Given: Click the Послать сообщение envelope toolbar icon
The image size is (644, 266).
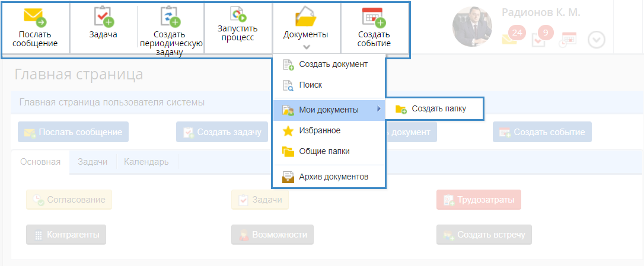Looking at the screenshot, I should (x=34, y=17).
